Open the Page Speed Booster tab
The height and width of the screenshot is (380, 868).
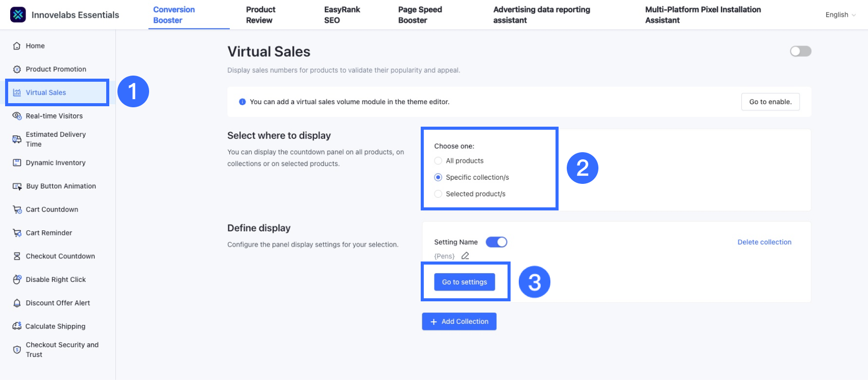click(420, 15)
